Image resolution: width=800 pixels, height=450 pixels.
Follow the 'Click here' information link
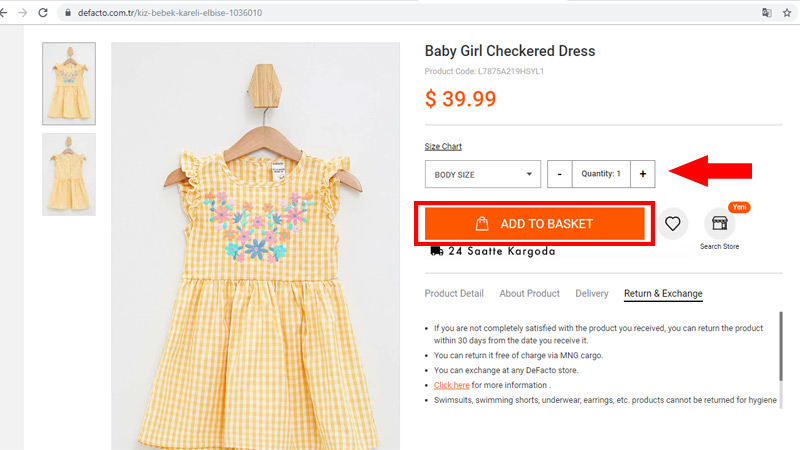coord(452,385)
